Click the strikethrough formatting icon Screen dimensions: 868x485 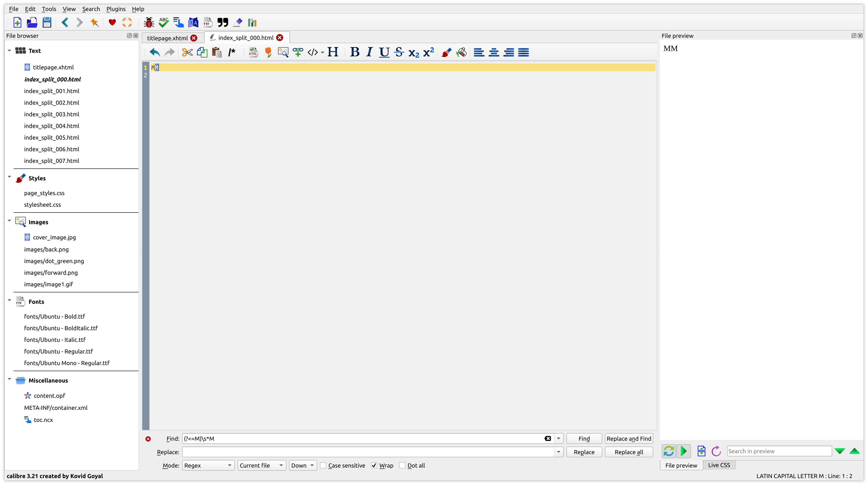399,52
